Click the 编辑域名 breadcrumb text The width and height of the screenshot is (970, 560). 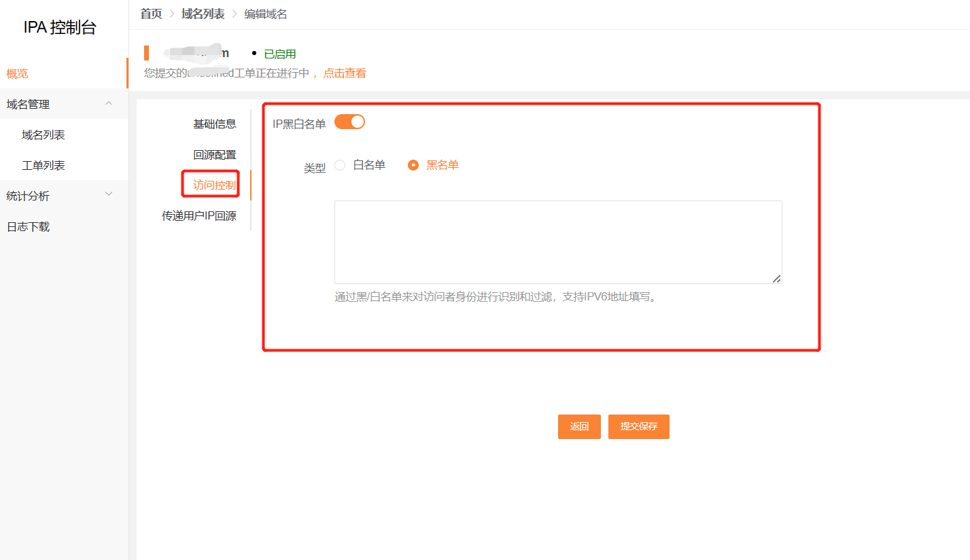266,14
